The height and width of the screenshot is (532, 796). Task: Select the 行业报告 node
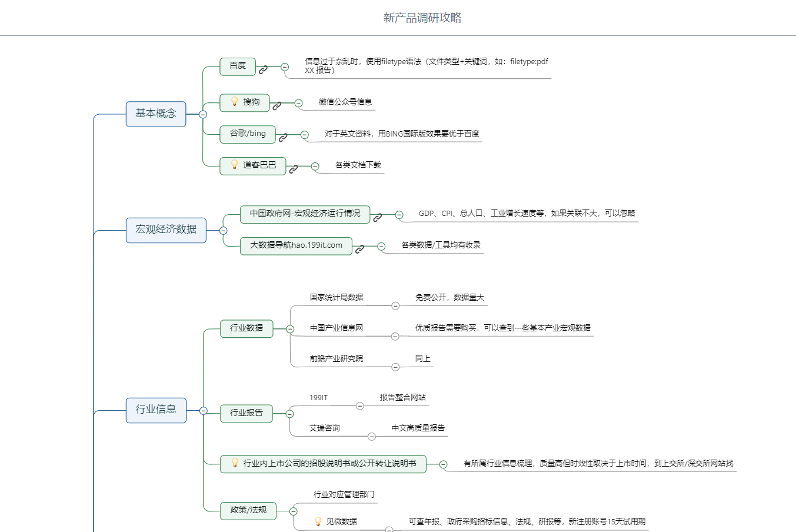[x=247, y=414]
